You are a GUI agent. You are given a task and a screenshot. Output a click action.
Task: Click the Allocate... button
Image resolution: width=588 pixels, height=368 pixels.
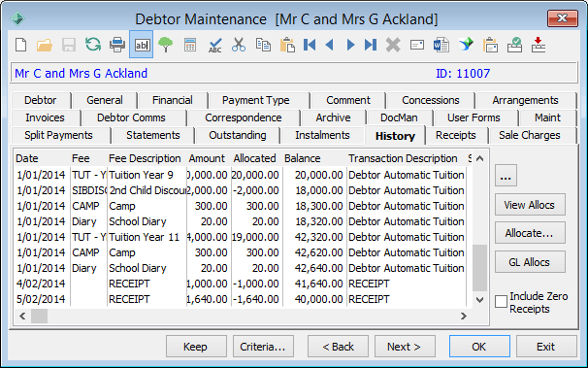tap(530, 233)
